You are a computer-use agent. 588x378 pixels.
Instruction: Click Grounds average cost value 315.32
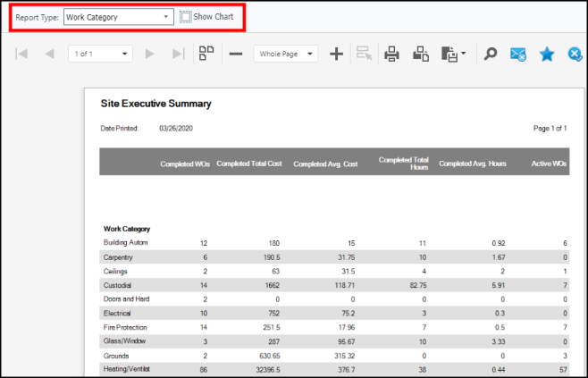pyautogui.click(x=345, y=356)
